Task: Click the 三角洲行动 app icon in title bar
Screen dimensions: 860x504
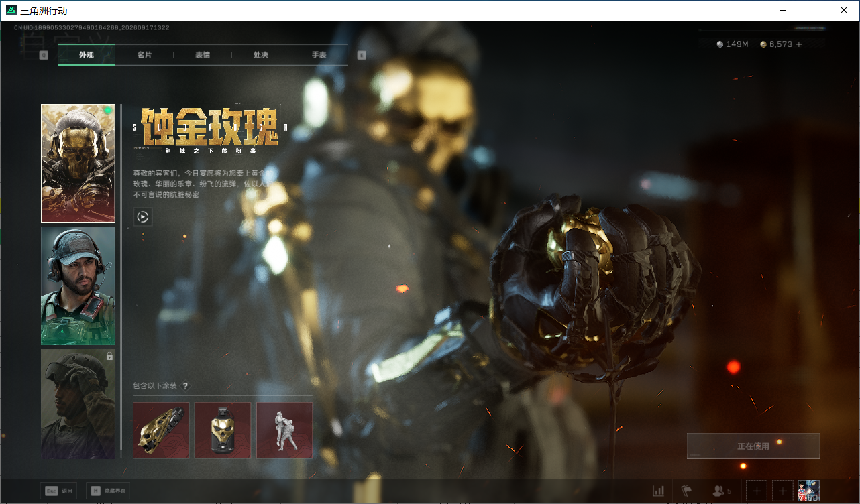Action: tap(11, 10)
